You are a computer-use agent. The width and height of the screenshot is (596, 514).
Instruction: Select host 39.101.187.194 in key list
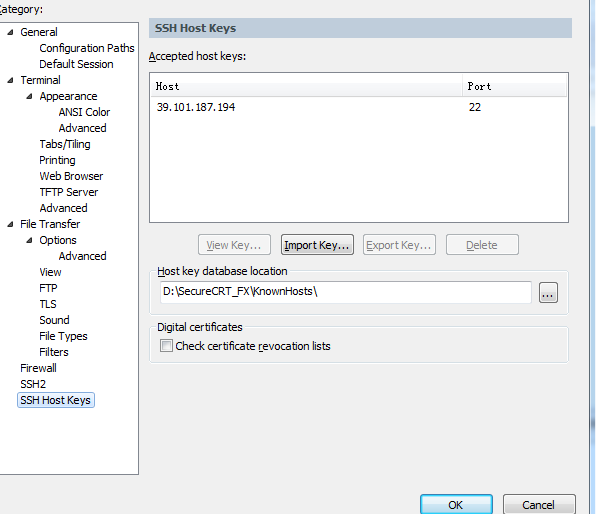(x=358, y=107)
